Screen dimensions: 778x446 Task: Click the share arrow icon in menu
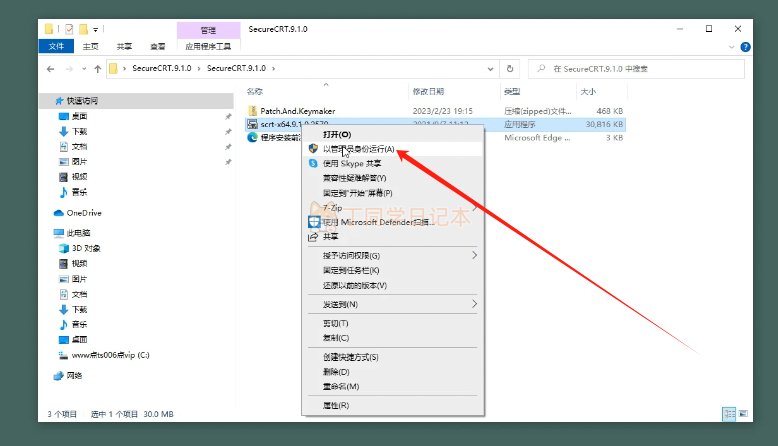pos(313,237)
